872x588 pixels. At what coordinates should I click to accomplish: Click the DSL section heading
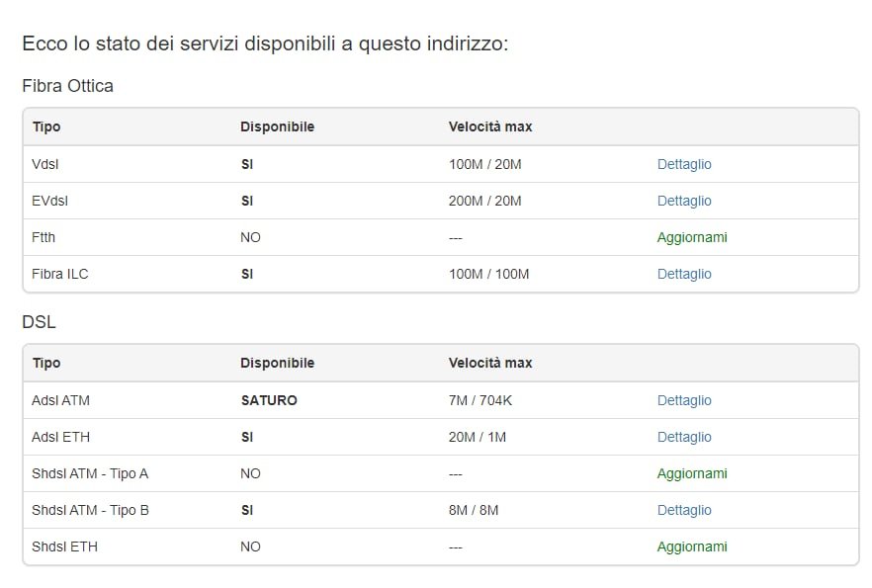click(x=39, y=322)
